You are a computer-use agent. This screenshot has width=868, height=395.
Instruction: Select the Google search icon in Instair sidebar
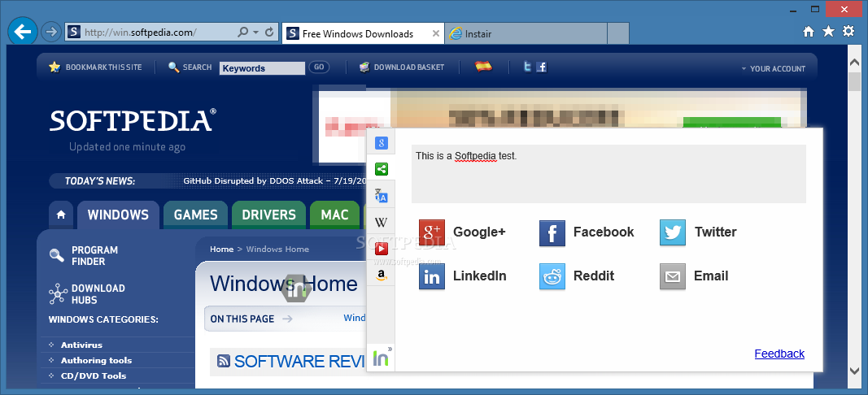coord(381,143)
